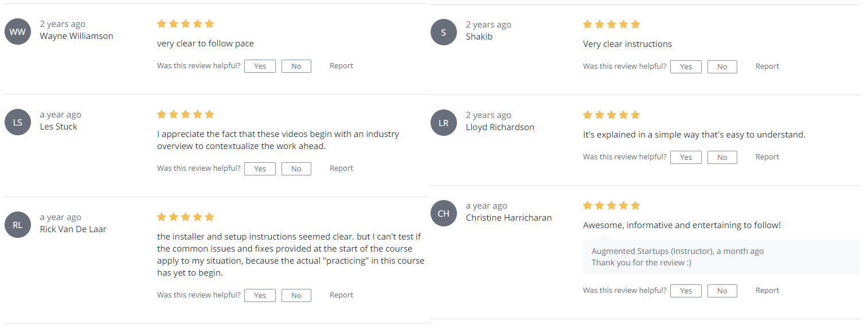Report Les Stuck's review
868x329 pixels.
click(x=341, y=169)
